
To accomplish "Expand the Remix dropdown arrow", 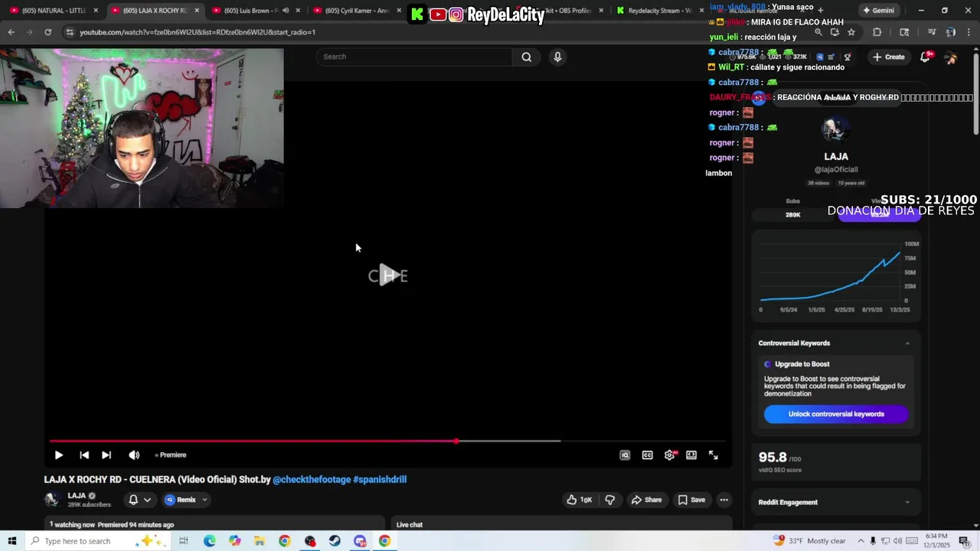I will [204, 500].
